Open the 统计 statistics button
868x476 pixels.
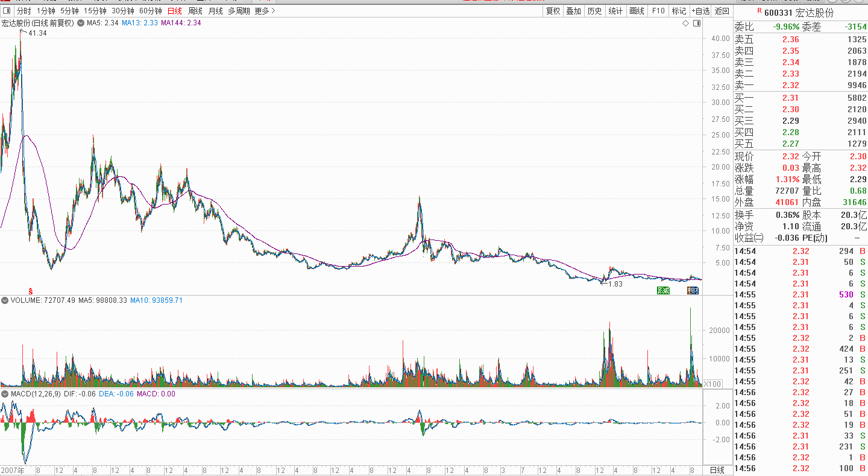[615, 11]
